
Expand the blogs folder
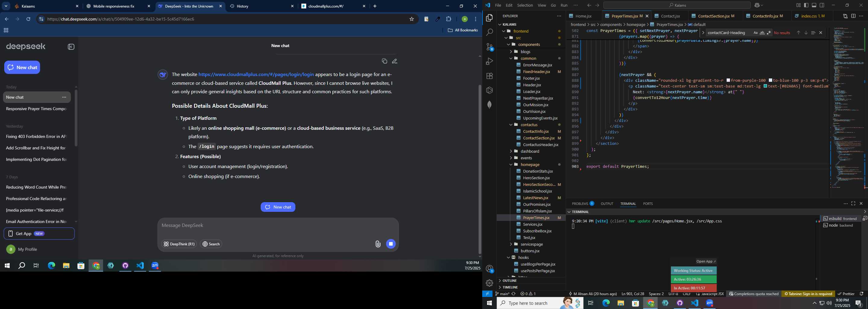coord(511,52)
